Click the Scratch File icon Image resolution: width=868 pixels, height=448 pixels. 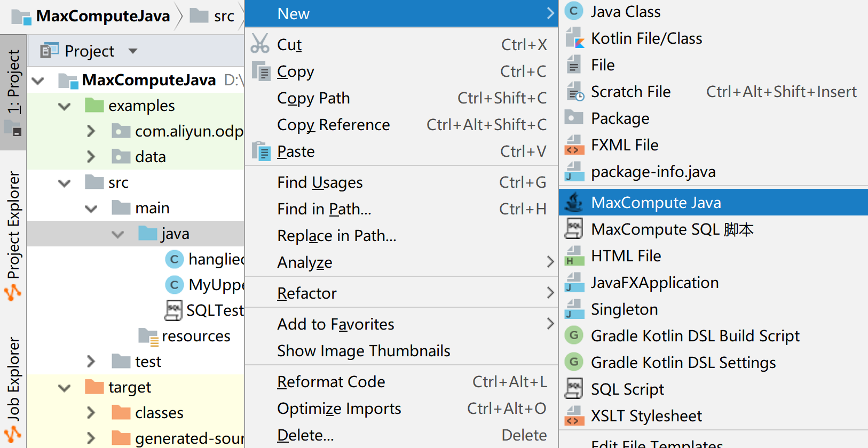574,92
